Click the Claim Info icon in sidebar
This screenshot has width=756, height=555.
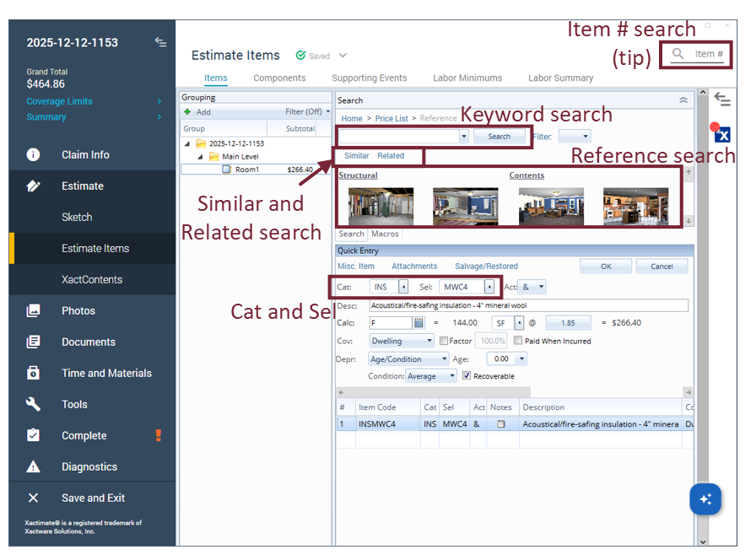coord(33,155)
